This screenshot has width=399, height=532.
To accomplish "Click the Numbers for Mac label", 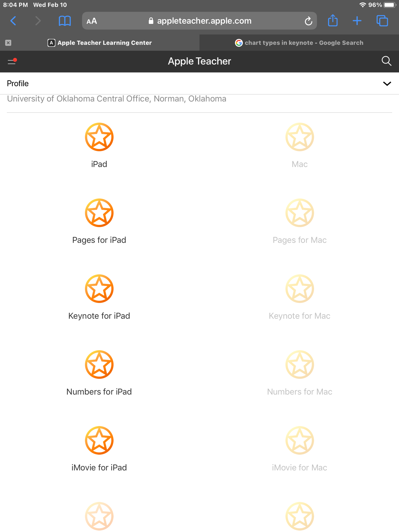I will pos(300,392).
